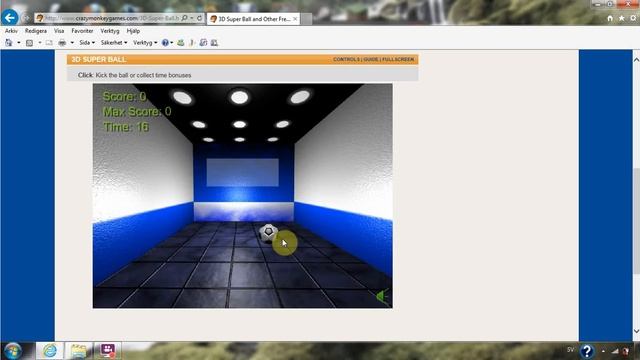Screen dimensions: 640x360
Task: Mute the game with green speaker icon
Action: pos(382,296)
